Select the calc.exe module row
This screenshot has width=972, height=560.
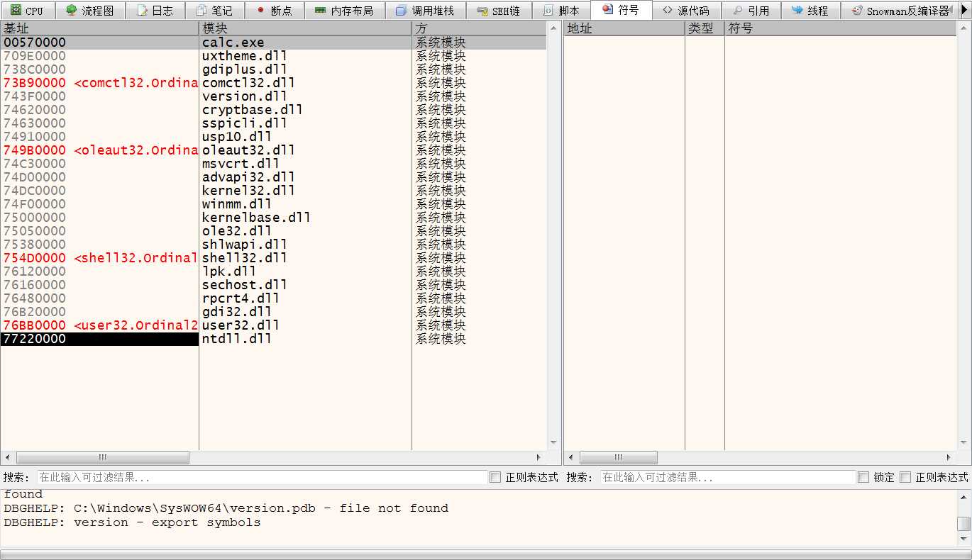pyautogui.click(x=273, y=43)
